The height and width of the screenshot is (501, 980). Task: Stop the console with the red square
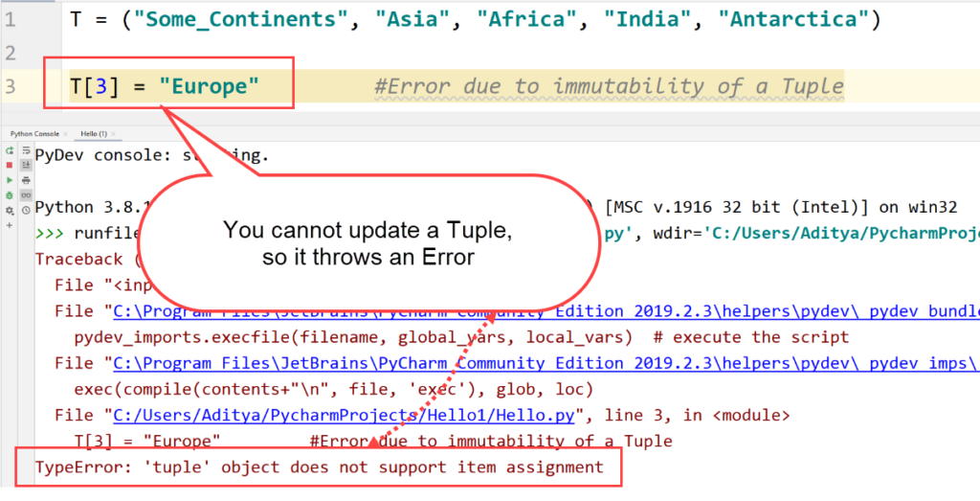pyautogui.click(x=10, y=165)
